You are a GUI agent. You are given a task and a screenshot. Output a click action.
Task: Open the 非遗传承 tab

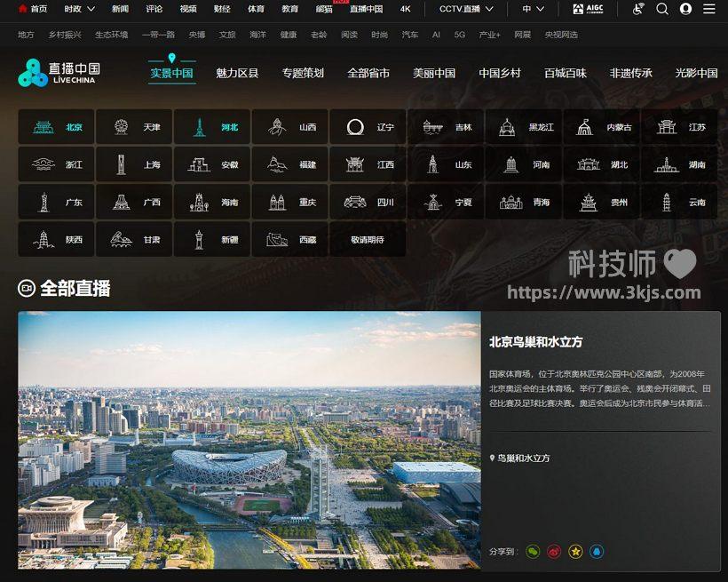[x=631, y=73]
